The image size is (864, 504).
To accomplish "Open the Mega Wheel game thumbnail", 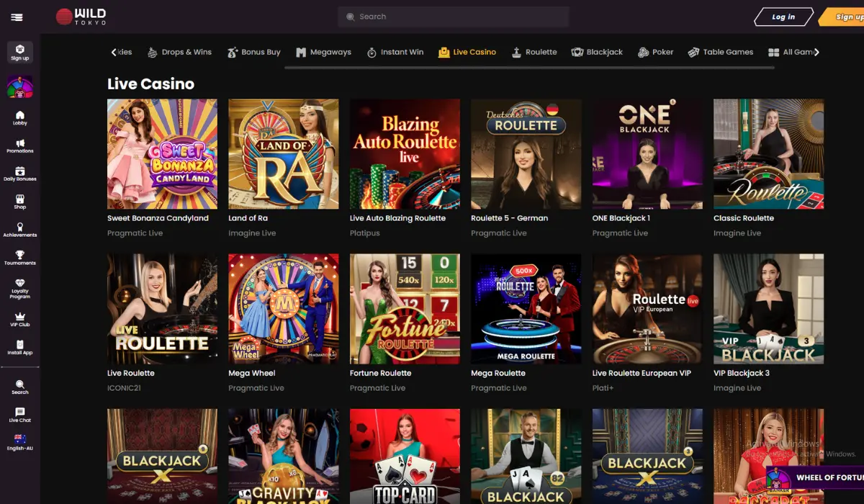I will click(x=284, y=309).
